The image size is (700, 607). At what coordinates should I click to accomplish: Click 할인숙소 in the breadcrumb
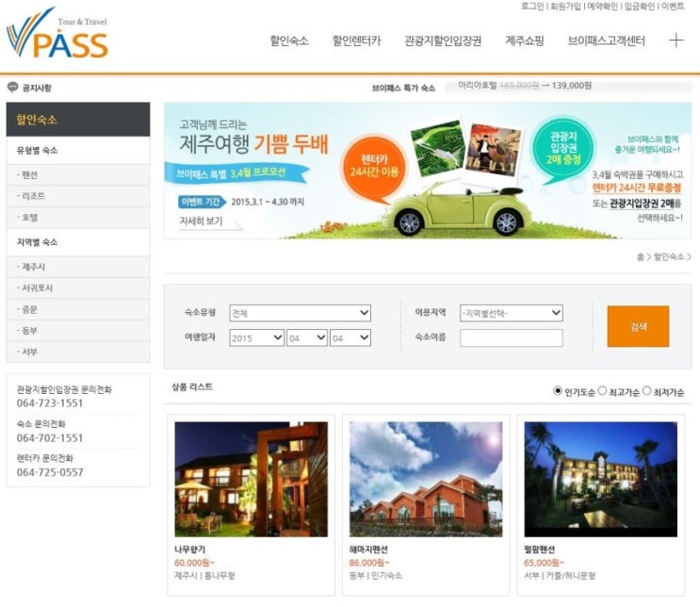669,256
